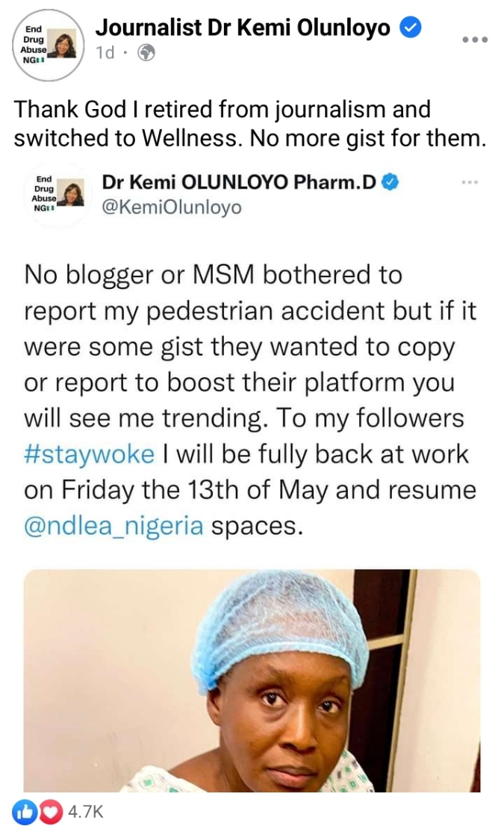Click the 1d post timestamp
504x832 pixels.
105,53
